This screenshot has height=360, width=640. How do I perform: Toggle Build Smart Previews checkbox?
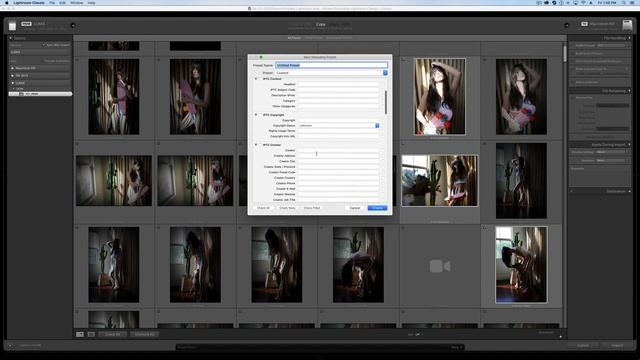point(573,53)
